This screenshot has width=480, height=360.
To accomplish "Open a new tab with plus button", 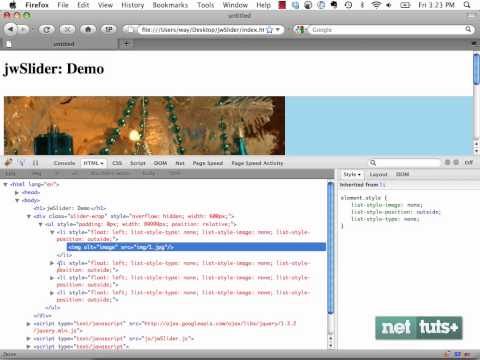I will click(126, 44).
